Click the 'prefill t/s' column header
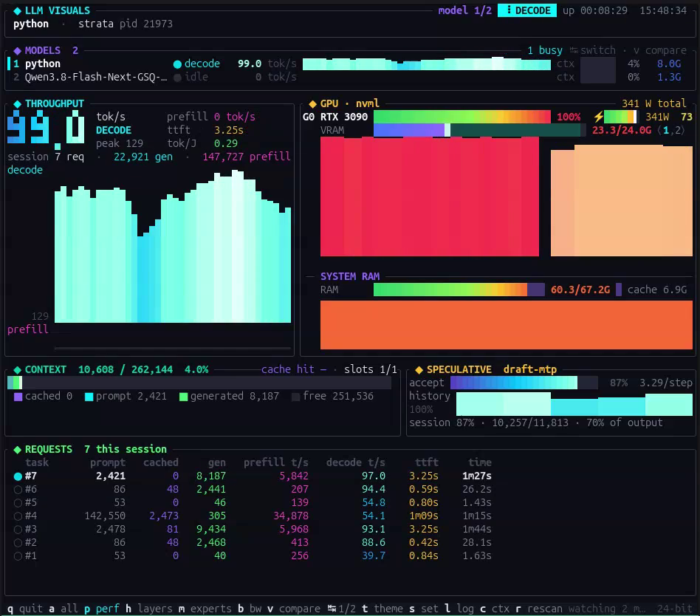 (x=276, y=462)
